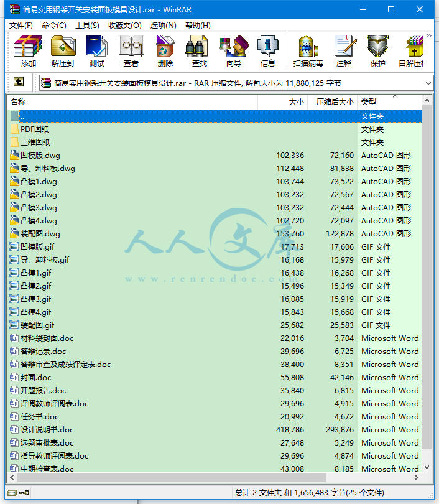Open the 选项(N) menu
Image resolution: width=439 pixels, height=504 pixels.
163,26
